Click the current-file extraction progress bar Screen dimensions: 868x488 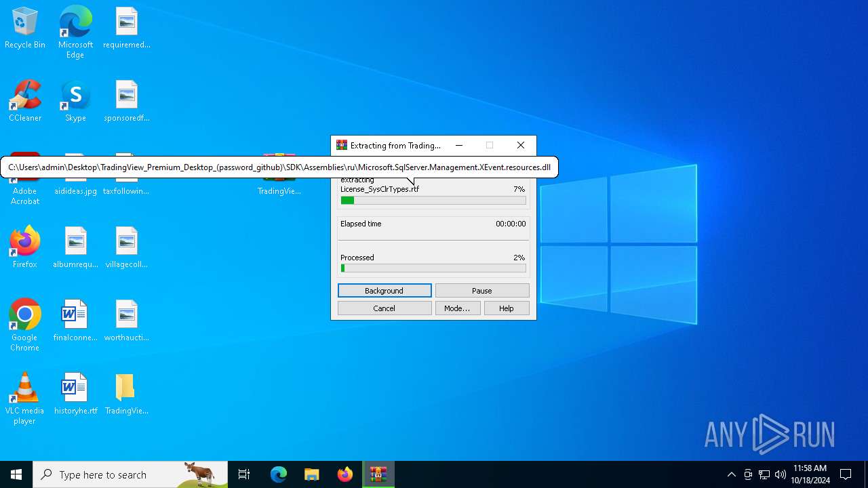tap(433, 201)
